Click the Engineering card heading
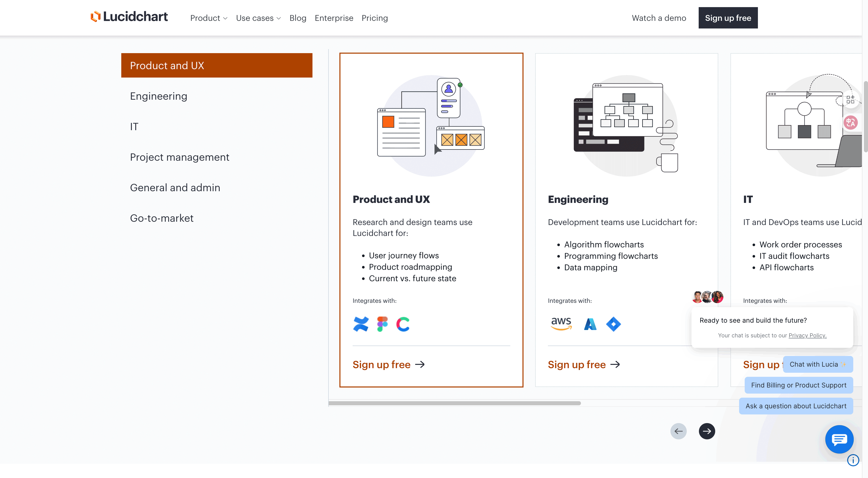The width and height of the screenshot is (868, 478). [578, 199]
